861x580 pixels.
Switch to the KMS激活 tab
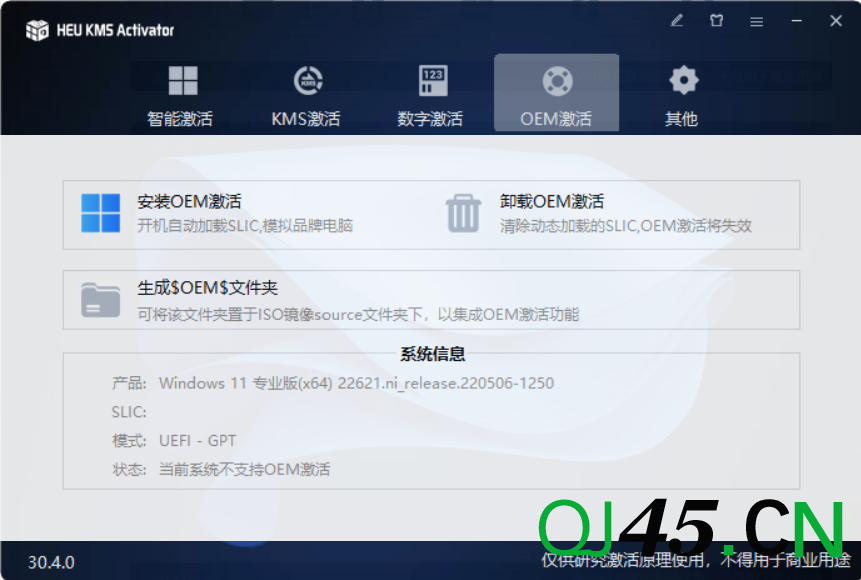pyautogui.click(x=306, y=94)
